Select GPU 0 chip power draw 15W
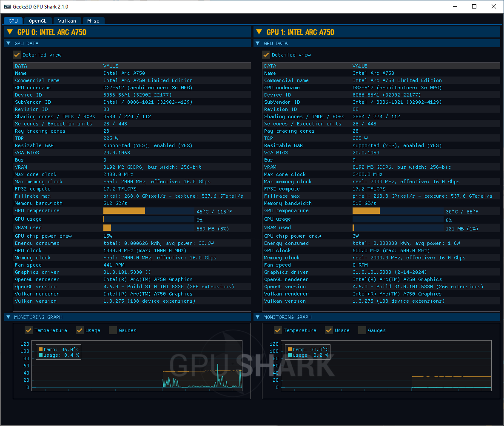The image size is (504, 426). click(108, 236)
